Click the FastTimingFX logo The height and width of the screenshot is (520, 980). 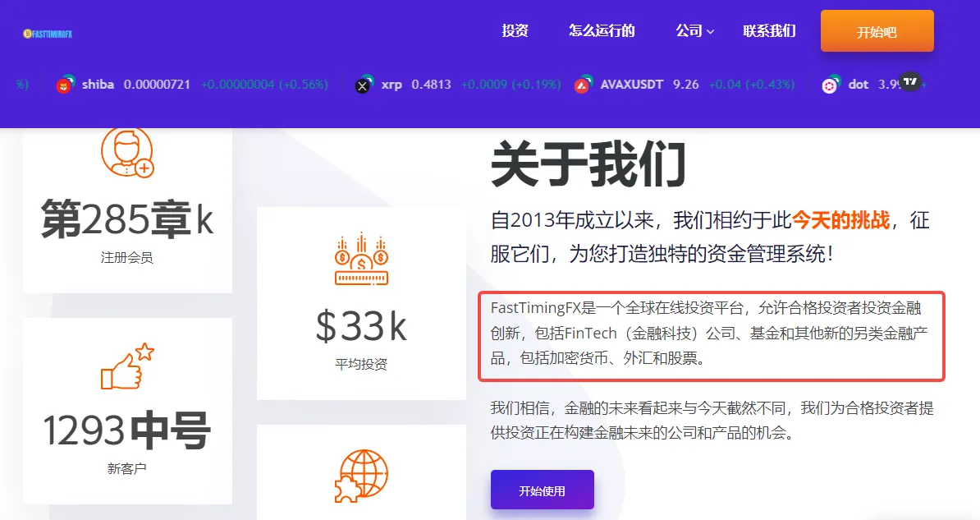48,34
